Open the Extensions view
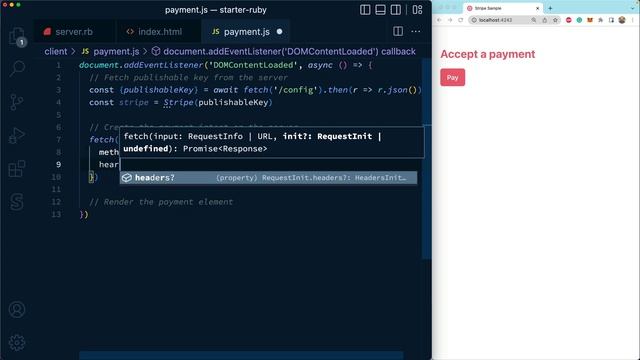 point(17,169)
